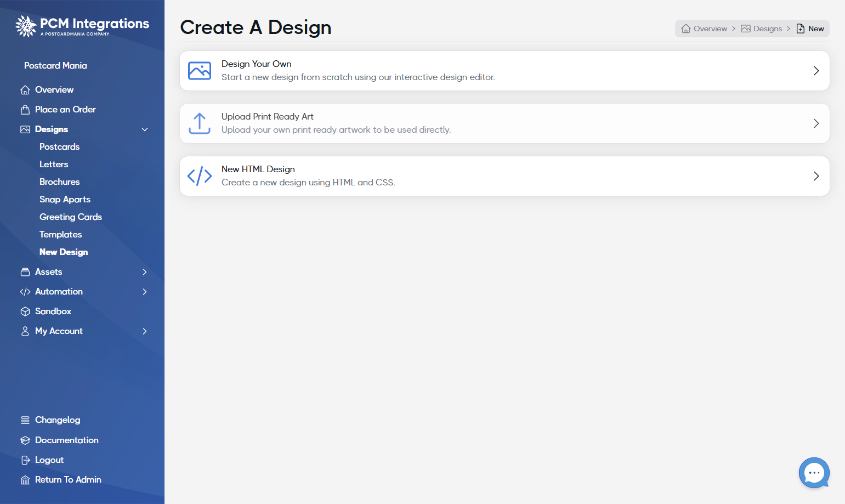Click the person icon beside My Account

click(25, 331)
